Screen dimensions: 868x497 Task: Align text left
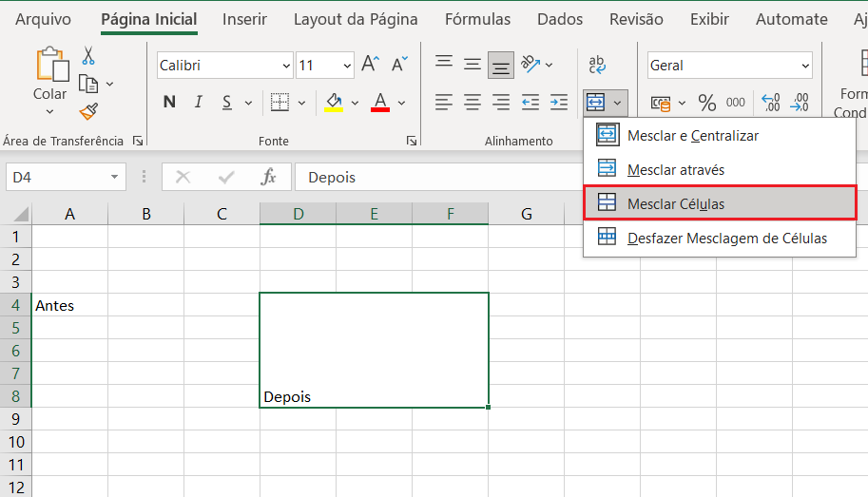443,102
